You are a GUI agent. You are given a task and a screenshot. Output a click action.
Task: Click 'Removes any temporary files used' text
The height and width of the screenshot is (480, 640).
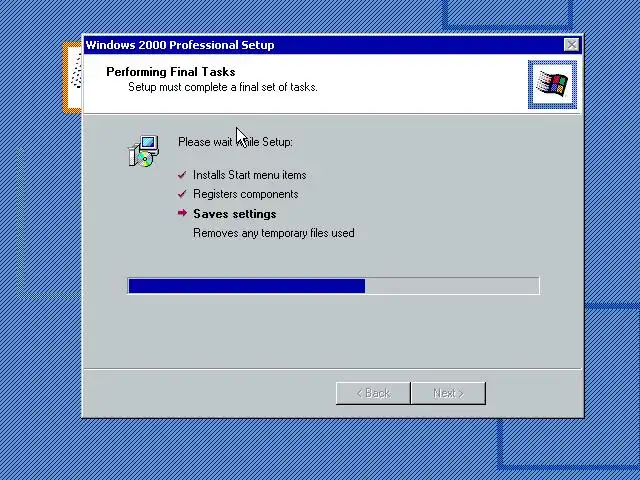[273, 233]
